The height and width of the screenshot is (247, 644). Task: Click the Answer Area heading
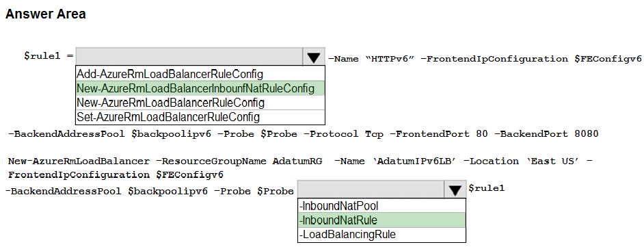pos(46,14)
